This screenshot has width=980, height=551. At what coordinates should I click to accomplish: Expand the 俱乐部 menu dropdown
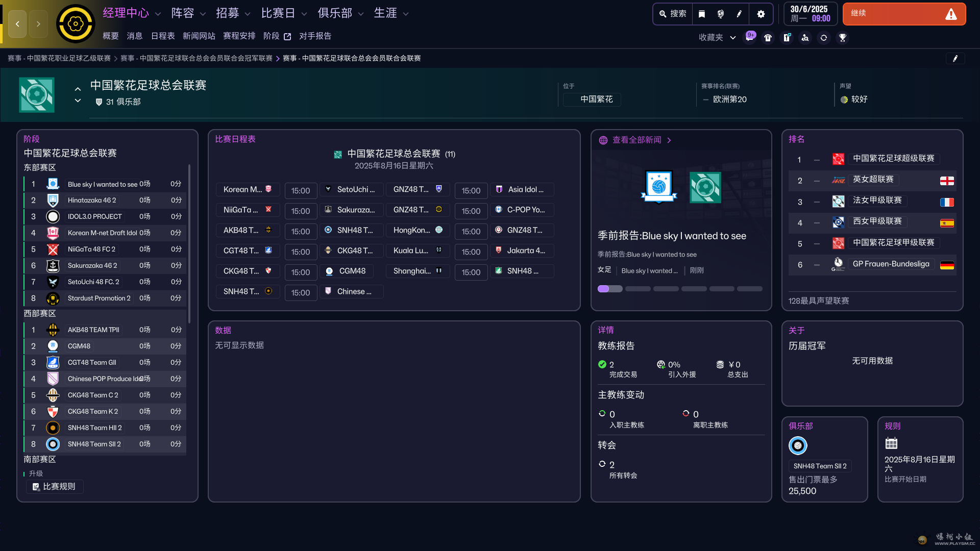340,13
